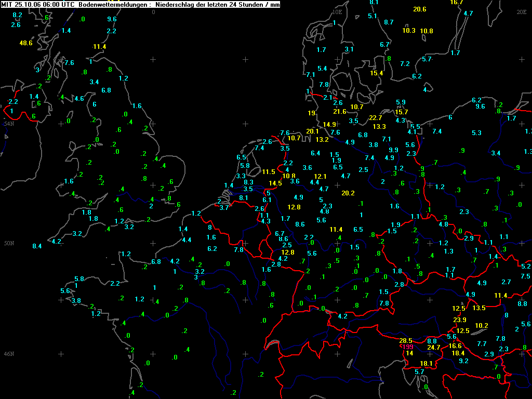Click the yellow 23.9 precipitation value
The height and width of the screenshot is (399, 532).
click(x=460, y=320)
